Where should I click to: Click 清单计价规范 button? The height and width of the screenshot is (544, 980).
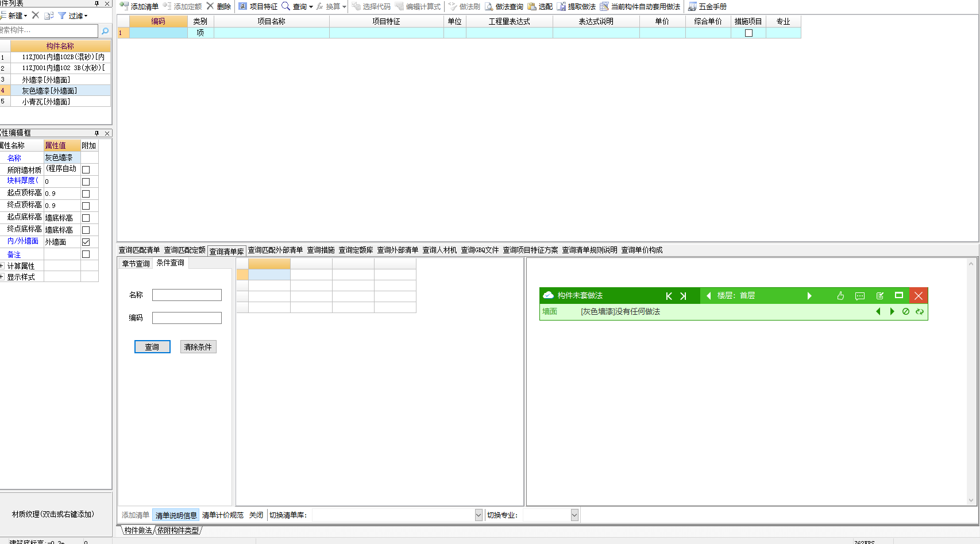point(223,515)
